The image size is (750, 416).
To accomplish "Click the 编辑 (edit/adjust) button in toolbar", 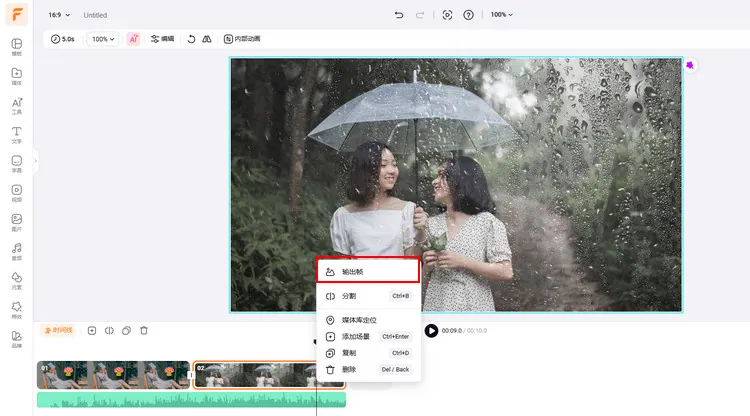I will pos(163,39).
